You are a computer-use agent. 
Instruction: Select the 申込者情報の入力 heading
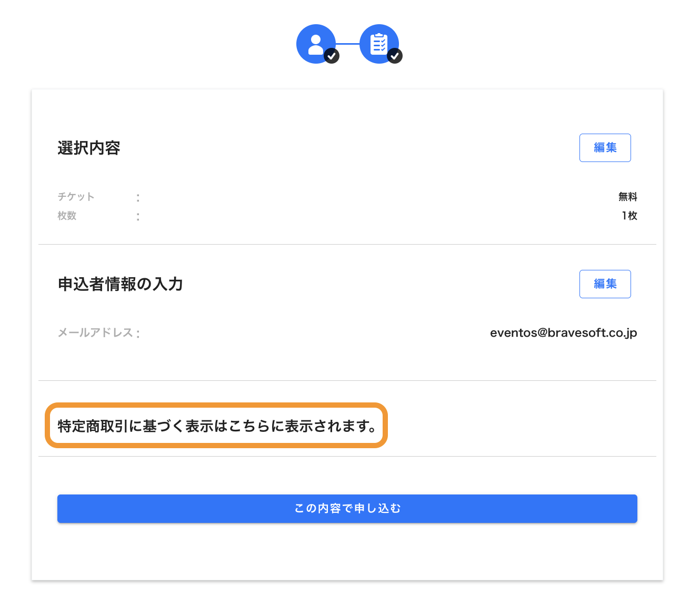(121, 285)
